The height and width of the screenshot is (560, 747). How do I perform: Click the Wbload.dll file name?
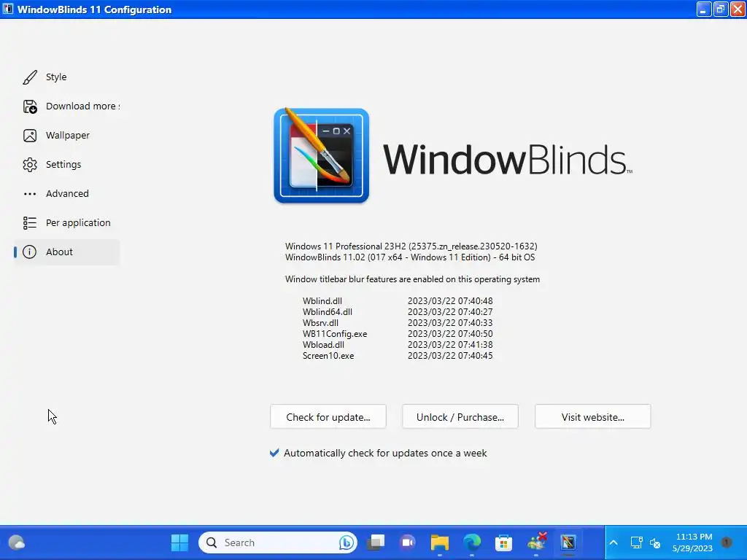pyautogui.click(x=323, y=345)
